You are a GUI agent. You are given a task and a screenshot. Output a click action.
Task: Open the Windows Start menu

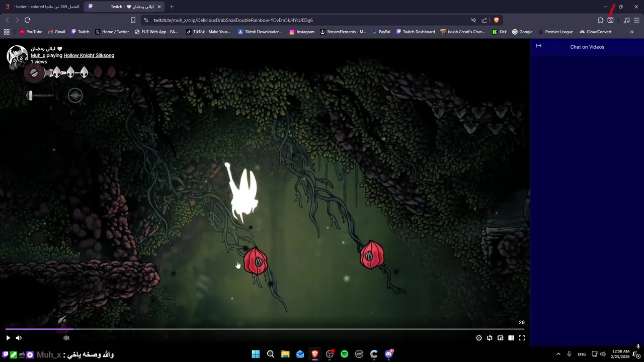(256, 354)
